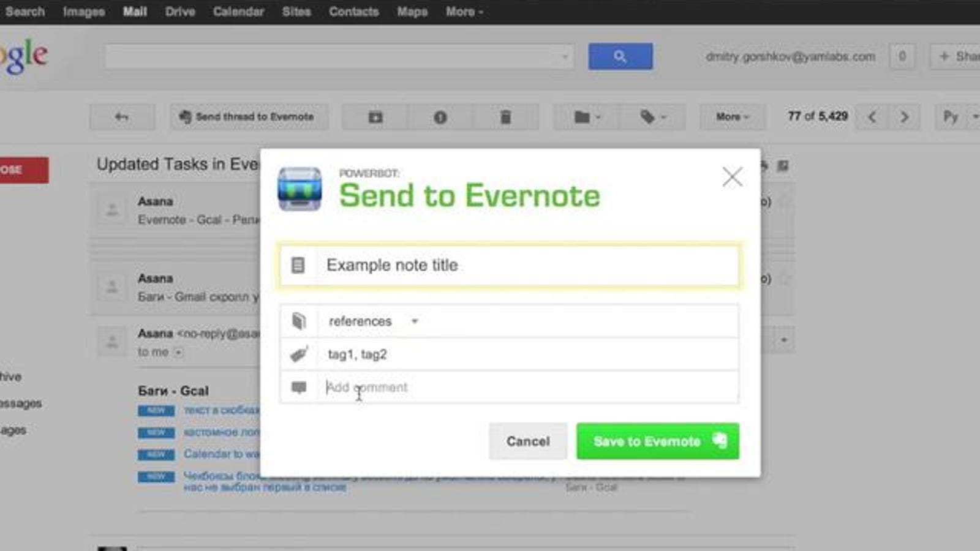Click the 'Updated Tasks in Eve…' subject line
The width and height of the screenshot is (980, 551).
tap(178, 164)
